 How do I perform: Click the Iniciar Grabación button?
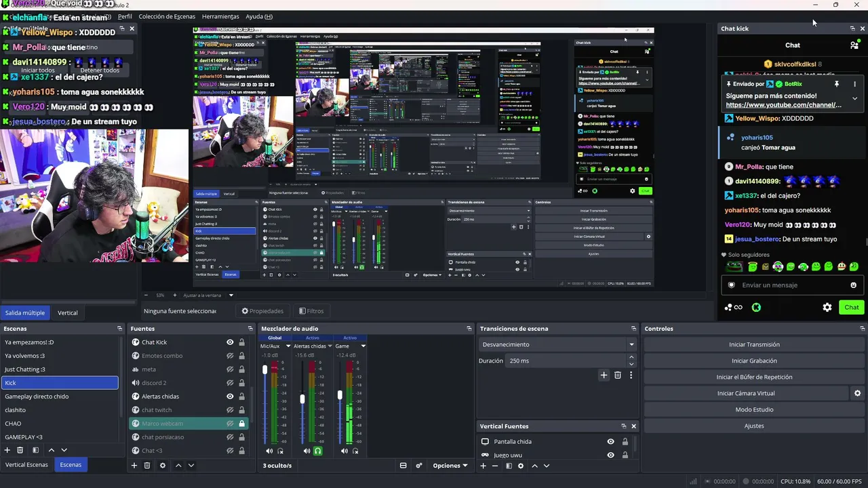pos(754,361)
